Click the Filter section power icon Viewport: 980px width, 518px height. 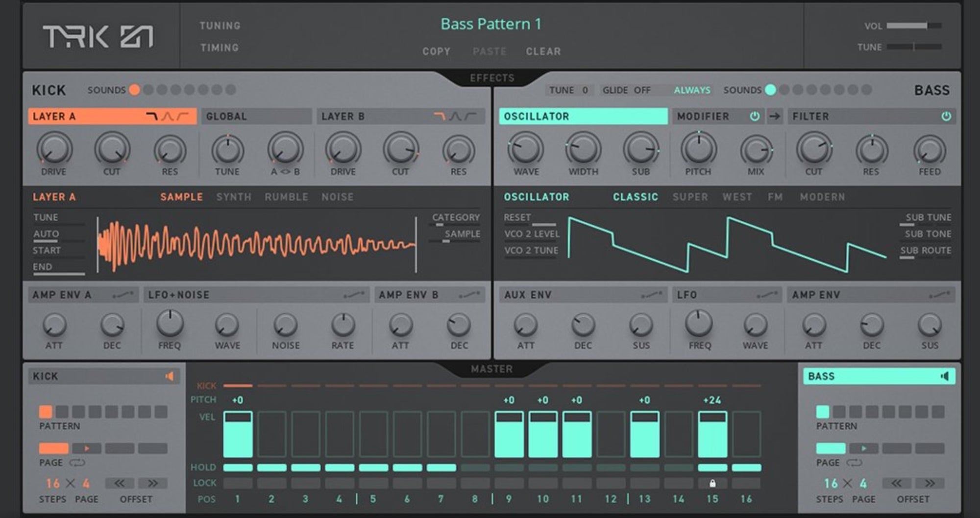946,117
